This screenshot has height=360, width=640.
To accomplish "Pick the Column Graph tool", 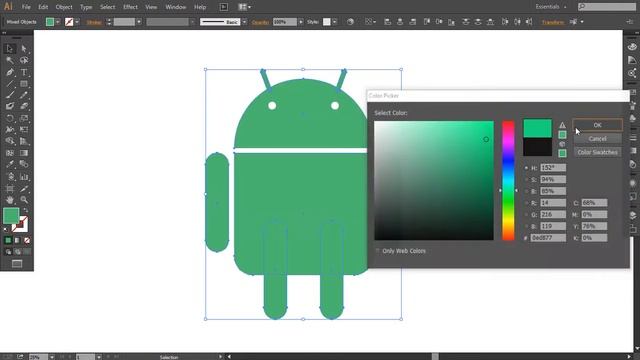I will click(x=24, y=177).
